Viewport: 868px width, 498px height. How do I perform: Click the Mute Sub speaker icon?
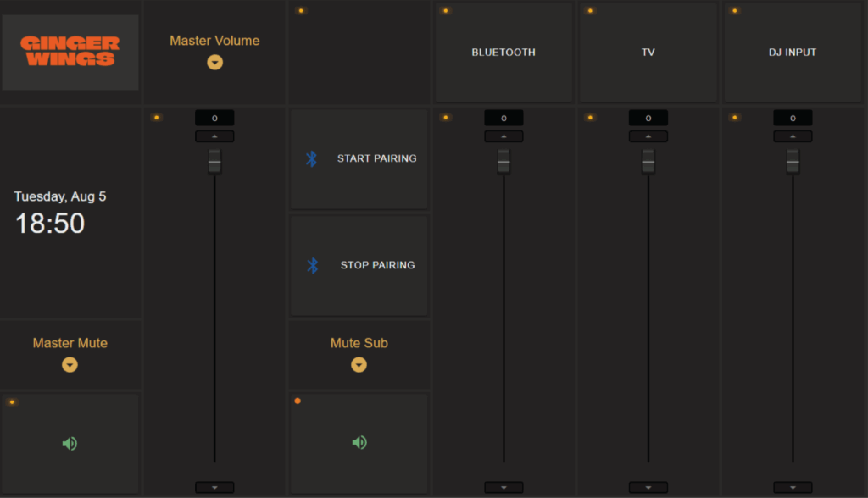(x=359, y=442)
